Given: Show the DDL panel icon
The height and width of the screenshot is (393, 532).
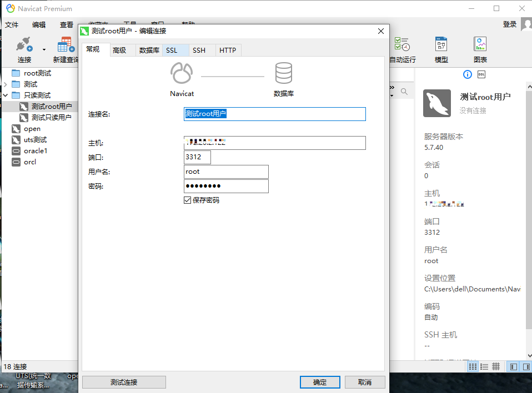Looking at the screenshot, I should point(481,74).
